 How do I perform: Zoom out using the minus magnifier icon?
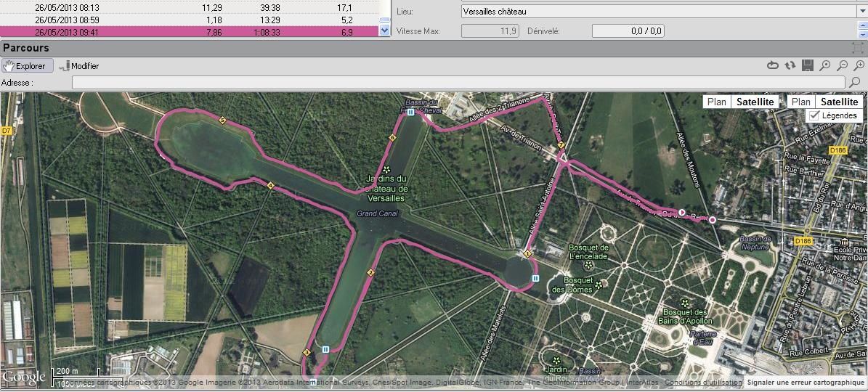pyautogui.click(x=843, y=66)
